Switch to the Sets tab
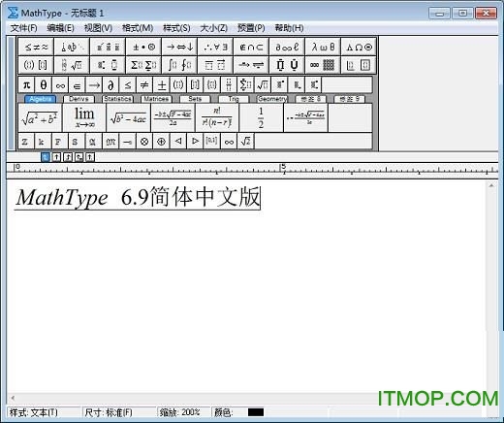 click(195, 99)
